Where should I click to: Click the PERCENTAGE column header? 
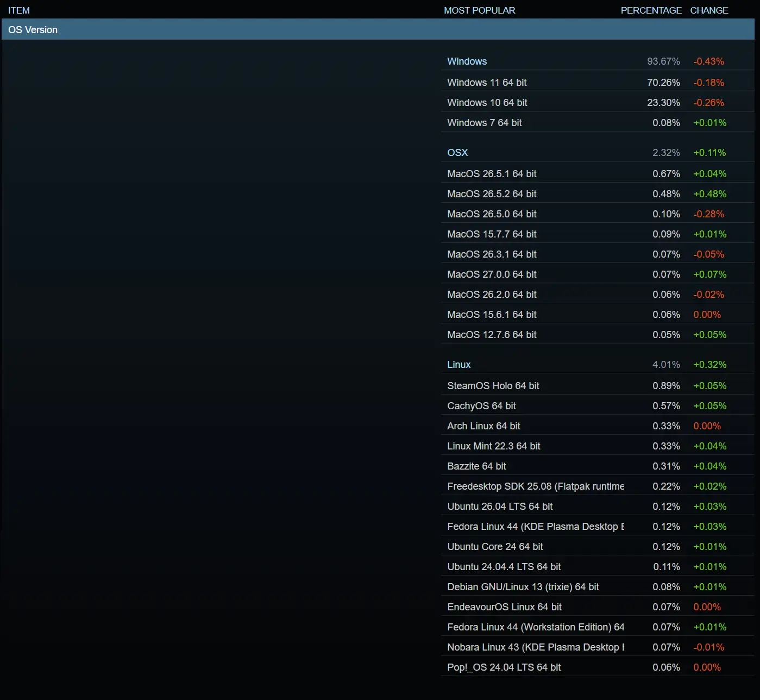(651, 10)
